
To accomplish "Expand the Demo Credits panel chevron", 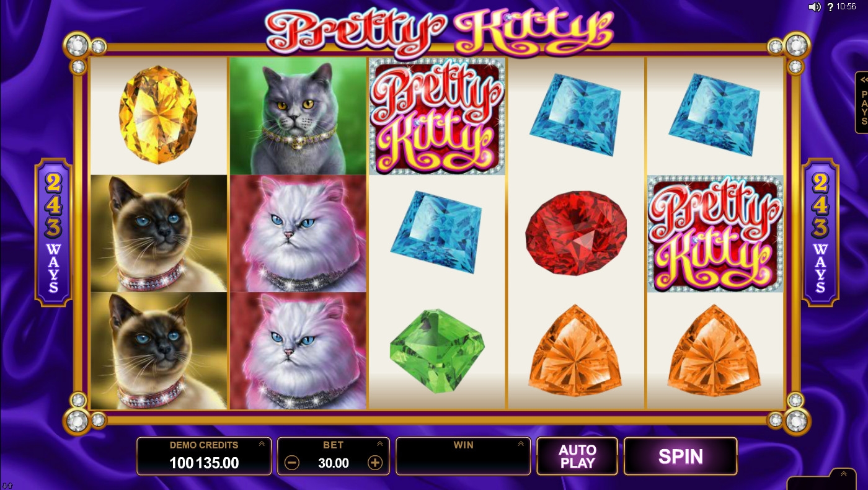I will pos(261,444).
